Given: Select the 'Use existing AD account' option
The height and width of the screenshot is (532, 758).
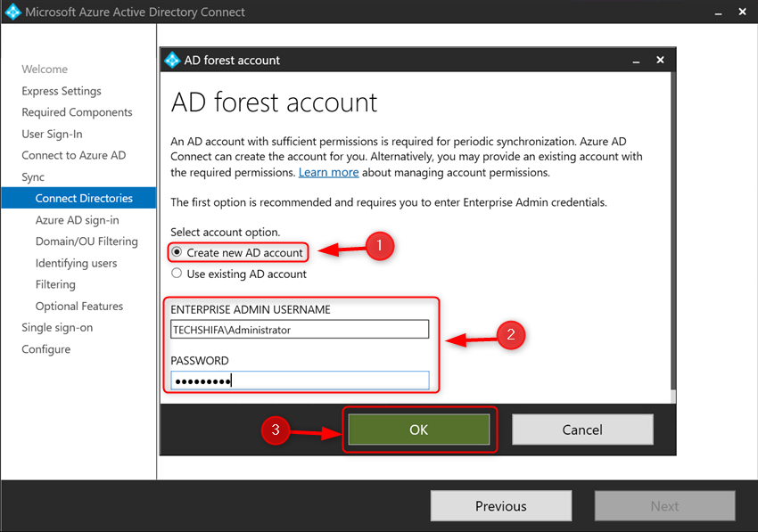Looking at the screenshot, I should [176, 274].
